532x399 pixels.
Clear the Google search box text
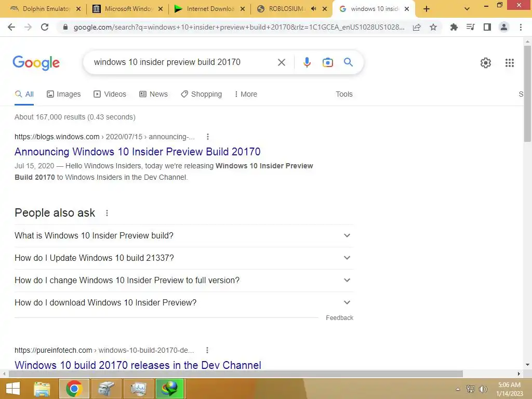tap(281, 62)
